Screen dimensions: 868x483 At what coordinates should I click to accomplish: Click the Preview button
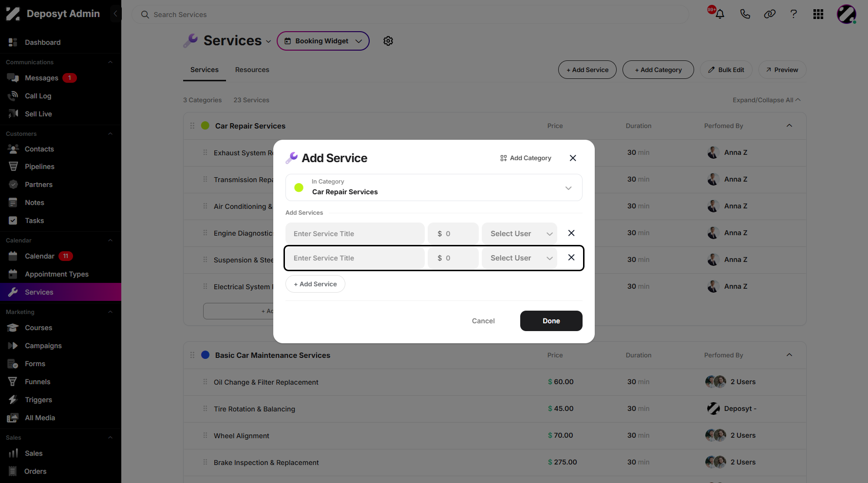[782, 70]
